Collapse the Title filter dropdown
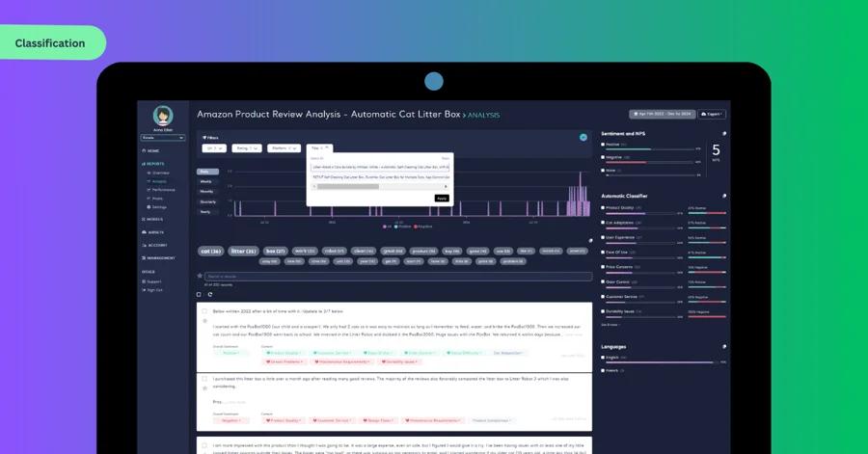Screen dimensions: 868x454 tap(319, 148)
